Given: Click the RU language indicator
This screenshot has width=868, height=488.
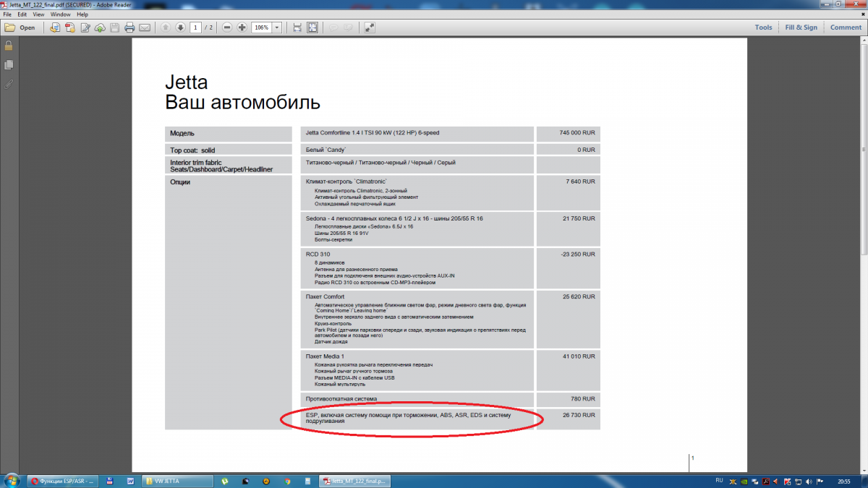Looking at the screenshot, I should tap(719, 480).
